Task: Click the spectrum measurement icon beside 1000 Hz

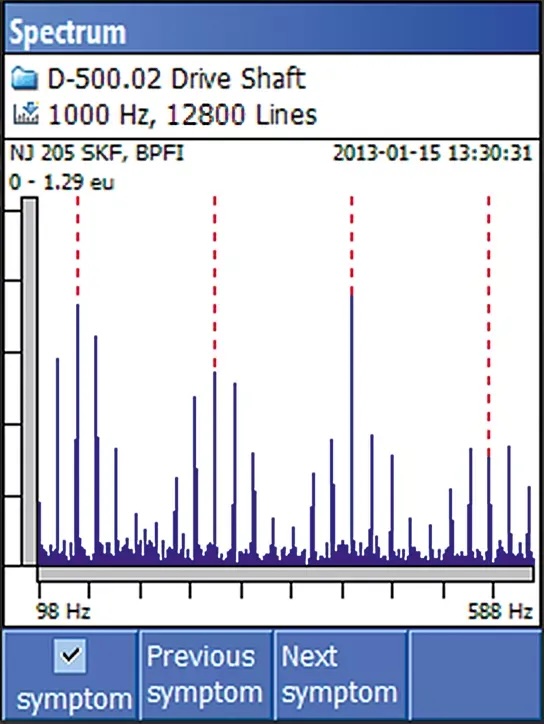Action: [25, 114]
